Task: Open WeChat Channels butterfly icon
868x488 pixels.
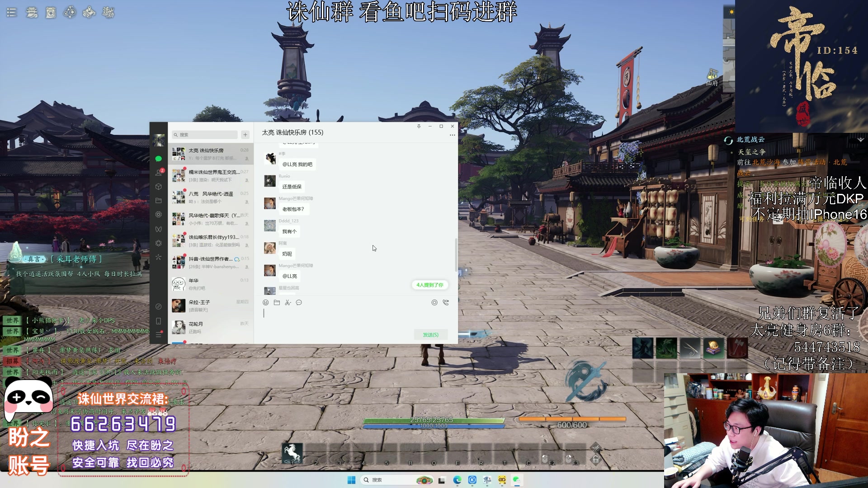Action: 158,229
